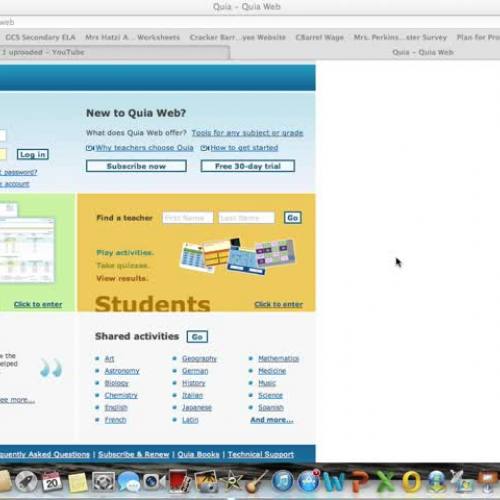Switch to the 1 uploaded – YouTube tab
The image size is (500, 500).
click(43, 52)
